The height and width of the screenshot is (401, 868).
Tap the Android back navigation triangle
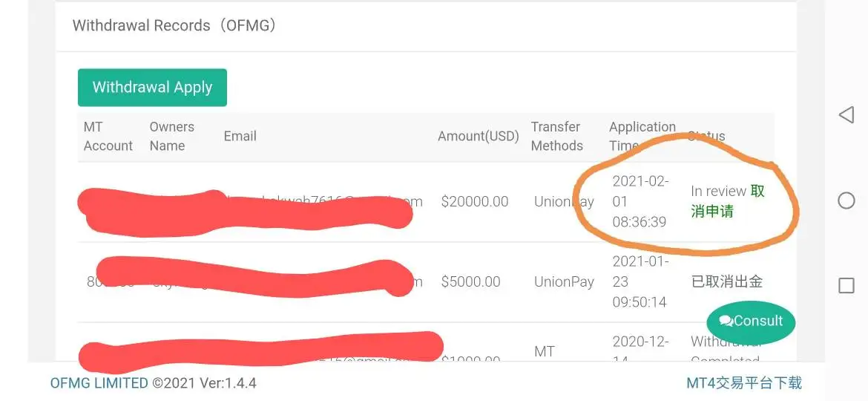pyautogui.click(x=846, y=114)
